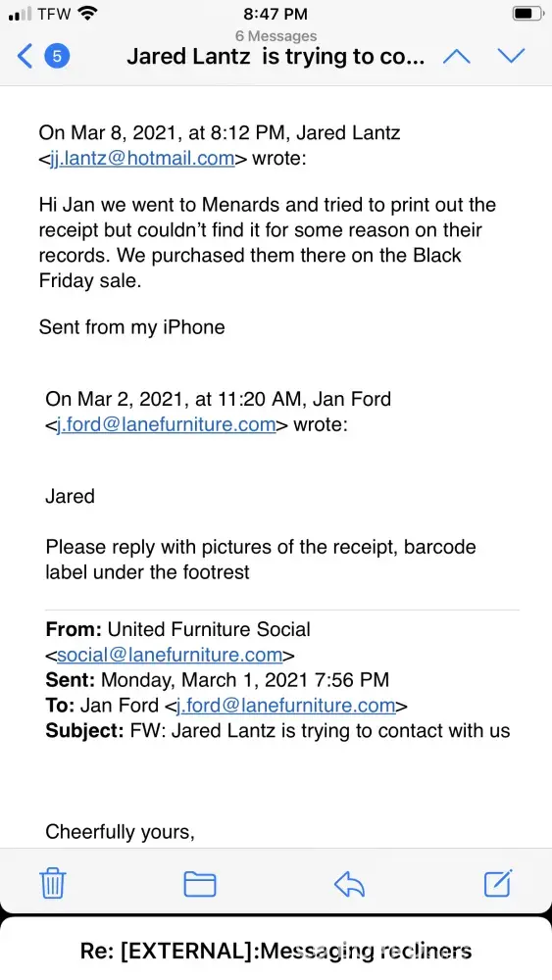
Task: Open the social@lanefurniture.com address link
Action: point(170,655)
